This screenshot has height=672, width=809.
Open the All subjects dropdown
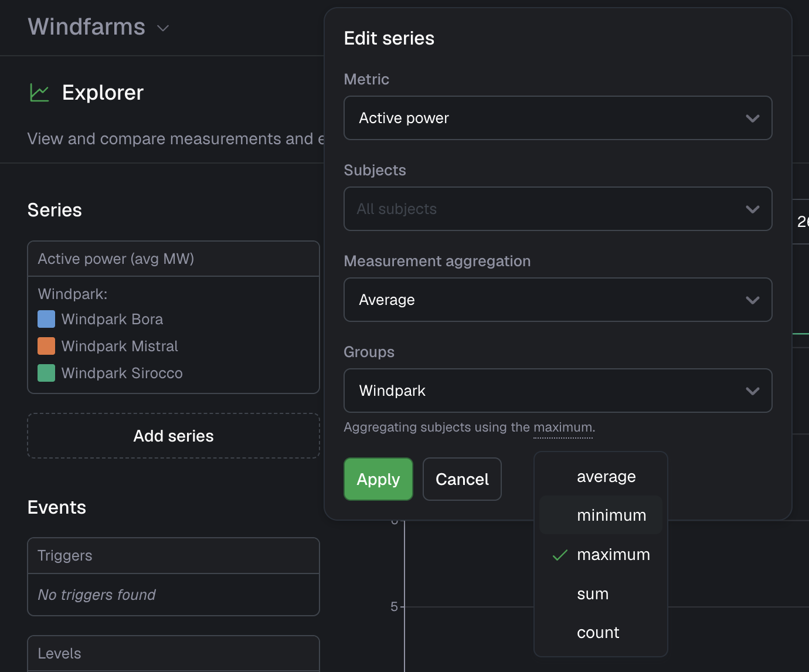[x=558, y=209]
